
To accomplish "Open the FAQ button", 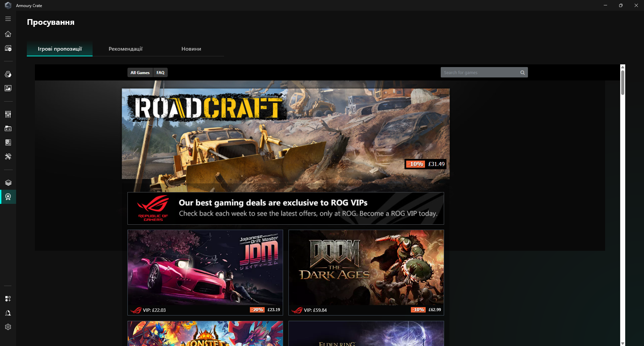I will pos(160,72).
